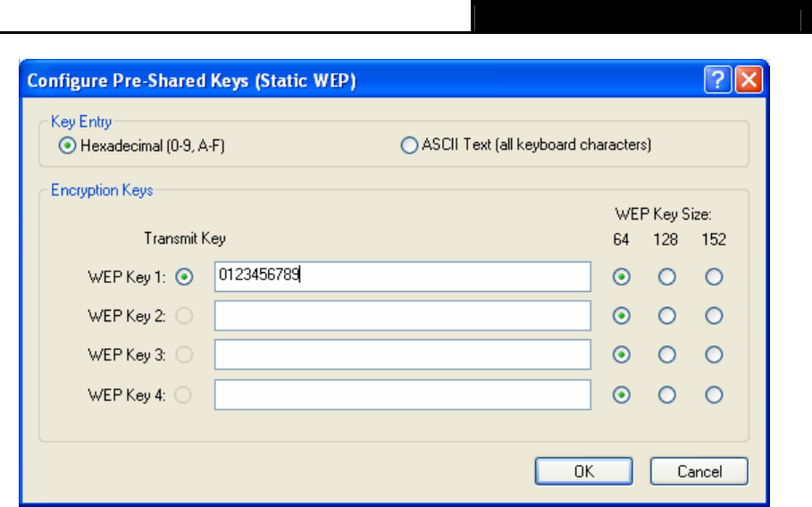Viewport: 812px width, 507px height.
Task: Select 128-bit size for WEP Key 1
Action: coord(667,277)
